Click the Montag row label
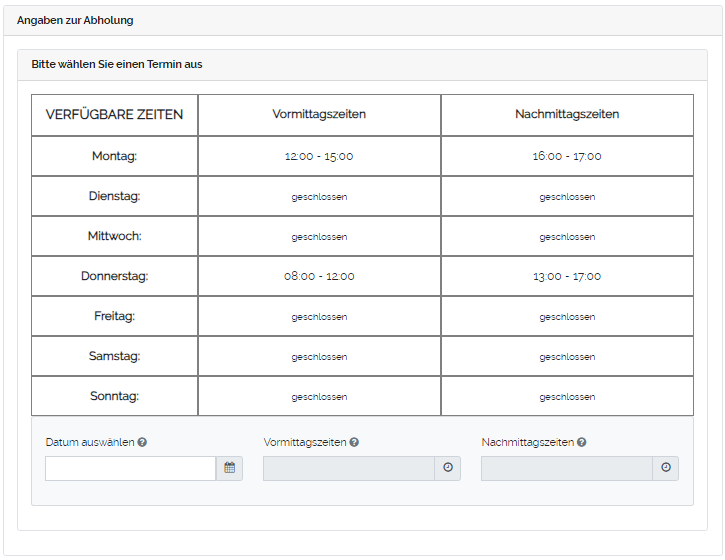 coord(114,156)
